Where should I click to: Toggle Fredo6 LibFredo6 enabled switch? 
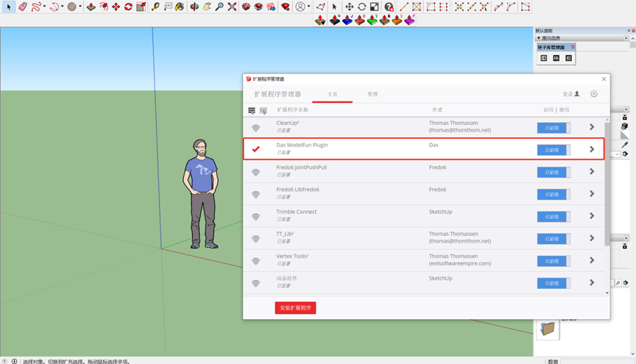tap(554, 194)
